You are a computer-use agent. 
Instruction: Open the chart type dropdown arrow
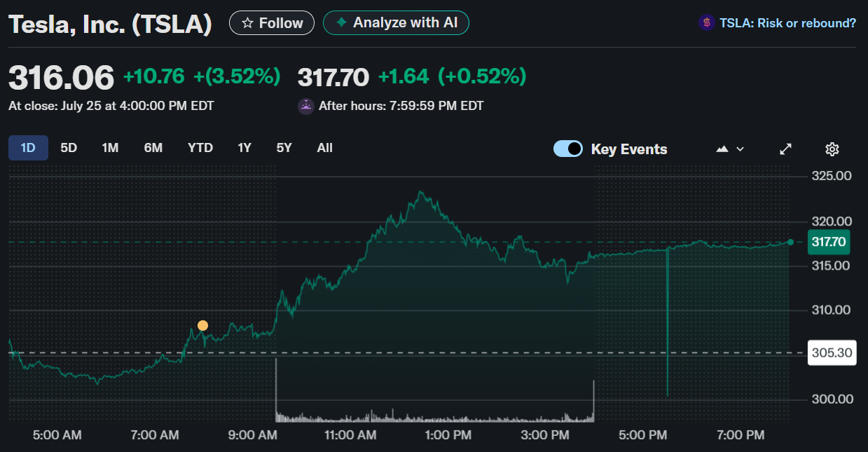pos(740,149)
